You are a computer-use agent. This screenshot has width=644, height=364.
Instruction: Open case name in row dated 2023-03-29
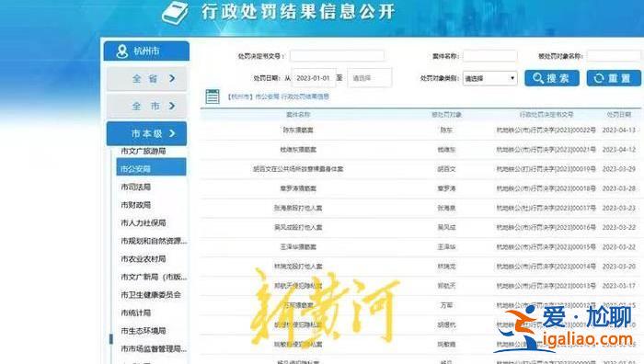(298, 169)
